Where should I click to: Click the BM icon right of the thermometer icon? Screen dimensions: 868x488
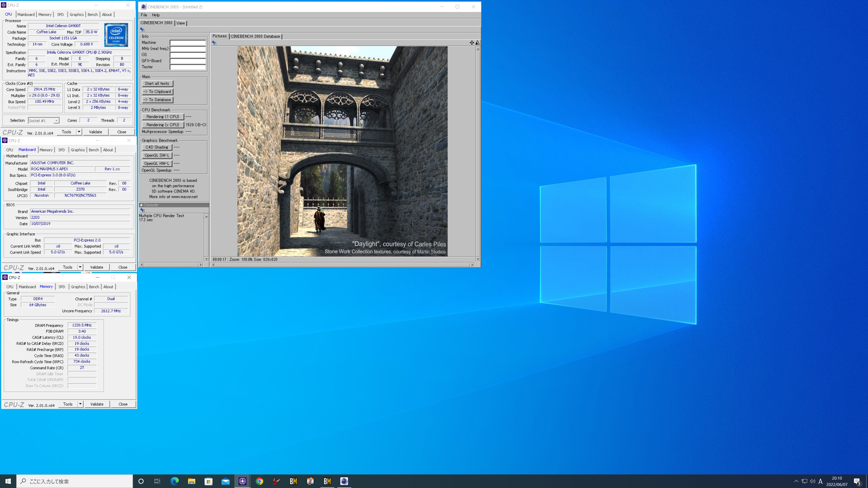pyautogui.click(x=327, y=481)
